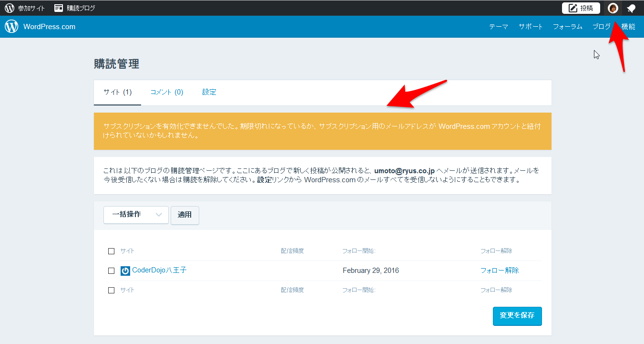Toggle select-all checkbox in table footer
Screen dimensions: 644x344
112,290
